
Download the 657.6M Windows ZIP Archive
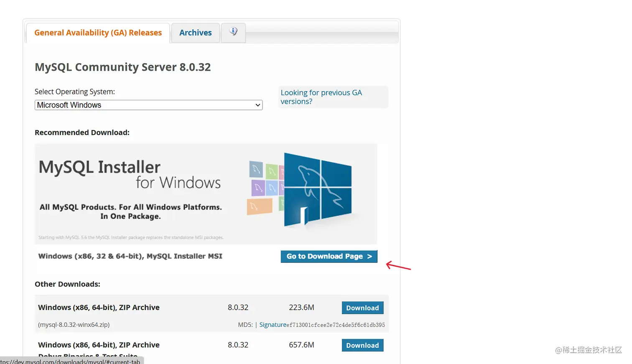pos(362,346)
